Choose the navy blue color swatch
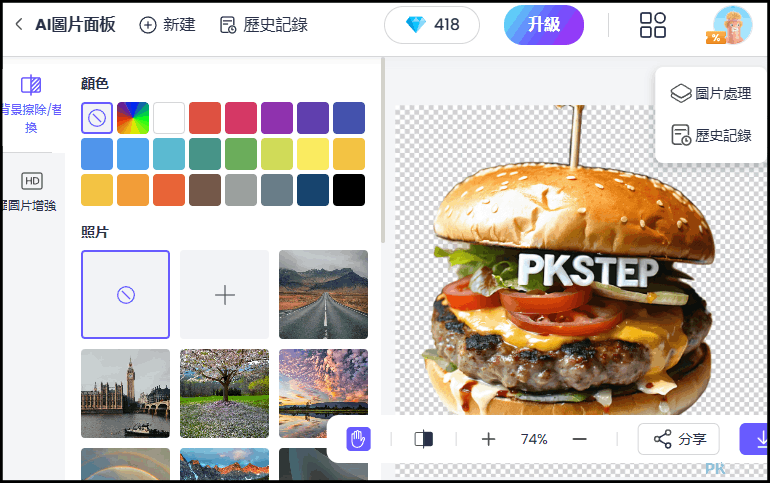Screen dimensions: 770x483 [x=313, y=189]
